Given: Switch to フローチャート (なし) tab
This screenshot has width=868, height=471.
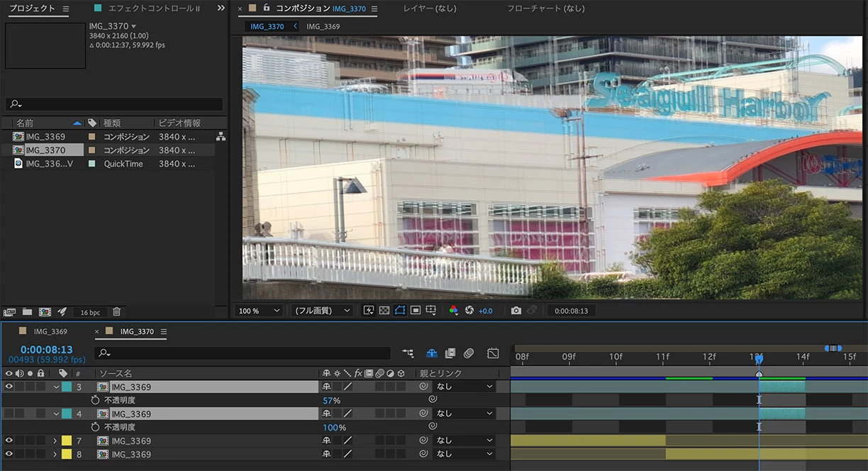Looking at the screenshot, I should 546,9.
